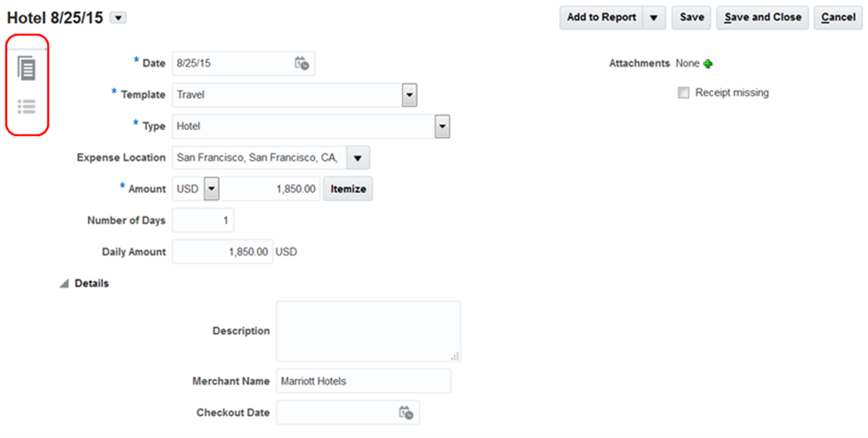Open the Checkout Date calendar picker icon
This screenshot has height=438, width=868.
coord(406,412)
